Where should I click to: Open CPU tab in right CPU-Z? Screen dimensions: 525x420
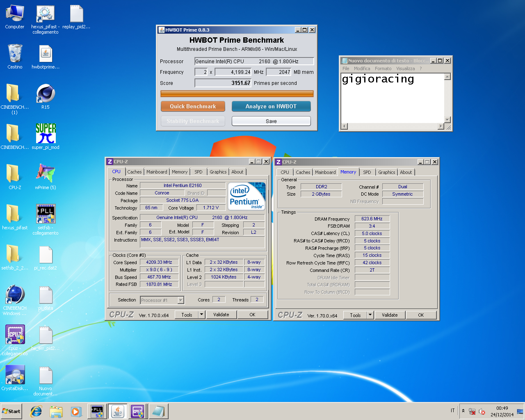[285, 172]
